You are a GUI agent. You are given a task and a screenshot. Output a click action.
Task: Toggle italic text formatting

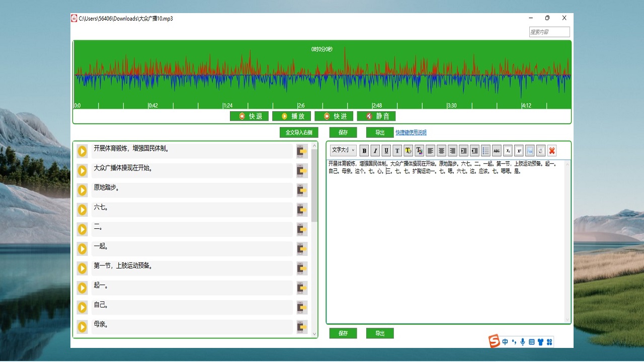pyautogui.click(x=375, y=150)
